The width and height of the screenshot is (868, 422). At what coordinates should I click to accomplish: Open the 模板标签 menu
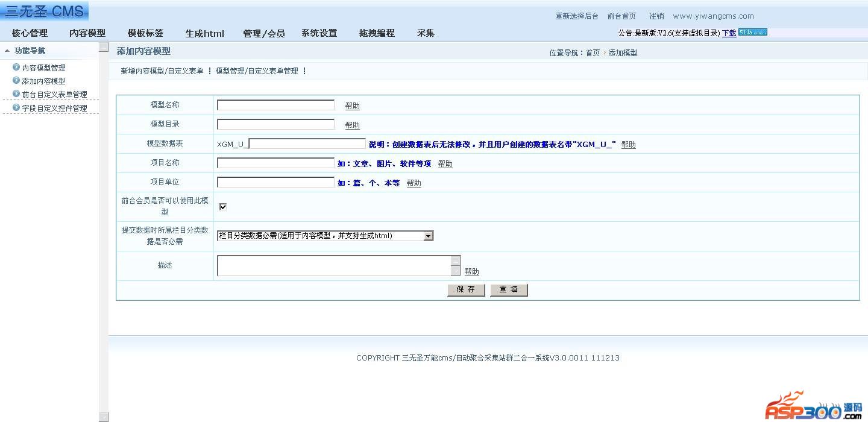[x=145, y=33]
